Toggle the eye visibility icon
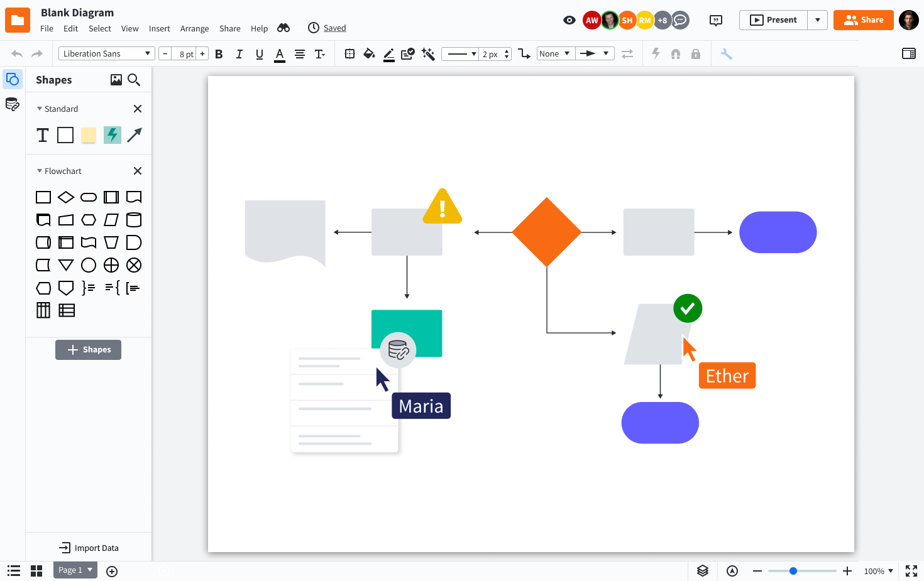 coord(569,20)
